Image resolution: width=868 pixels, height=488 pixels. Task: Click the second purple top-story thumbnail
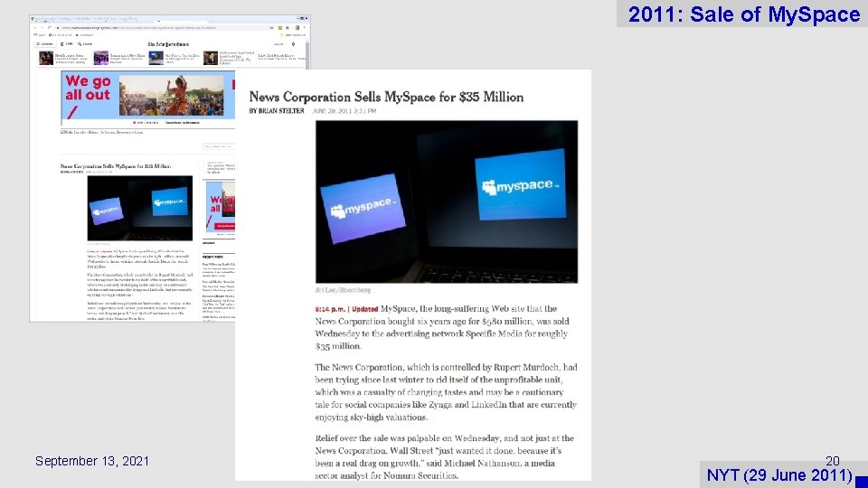pos(100,58)
